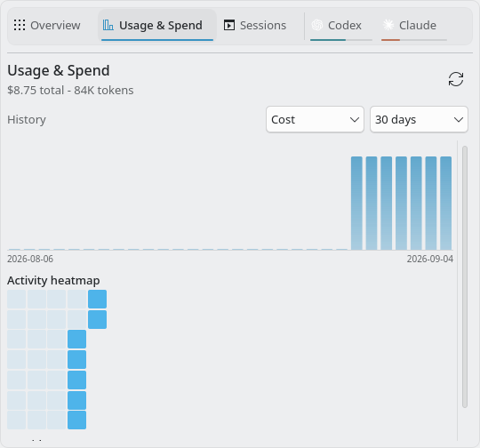The height and width of the screenshot is (448, 480).
Task: Click the Usage & Spend page heading
Action: click(59, 71)
